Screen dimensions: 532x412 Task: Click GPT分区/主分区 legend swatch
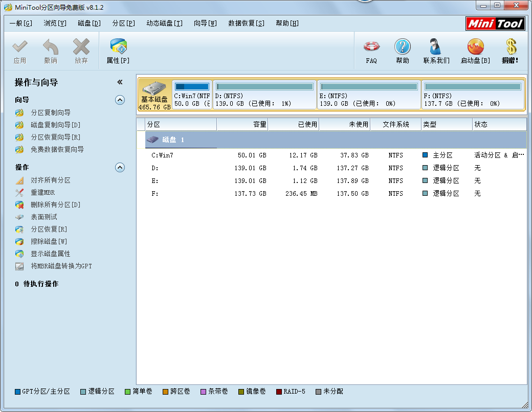(17, 392)
